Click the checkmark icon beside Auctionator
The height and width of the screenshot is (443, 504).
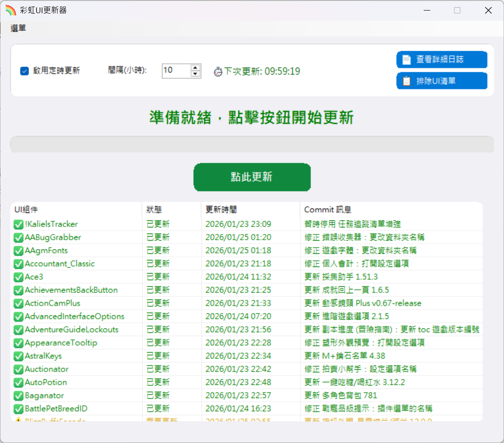point(18,369)
